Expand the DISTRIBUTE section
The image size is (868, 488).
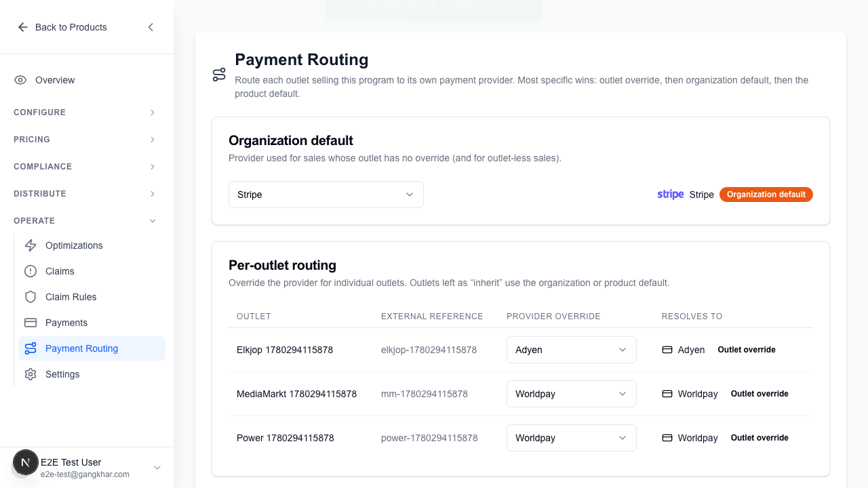pyautogui.click(x=85, y=194)
